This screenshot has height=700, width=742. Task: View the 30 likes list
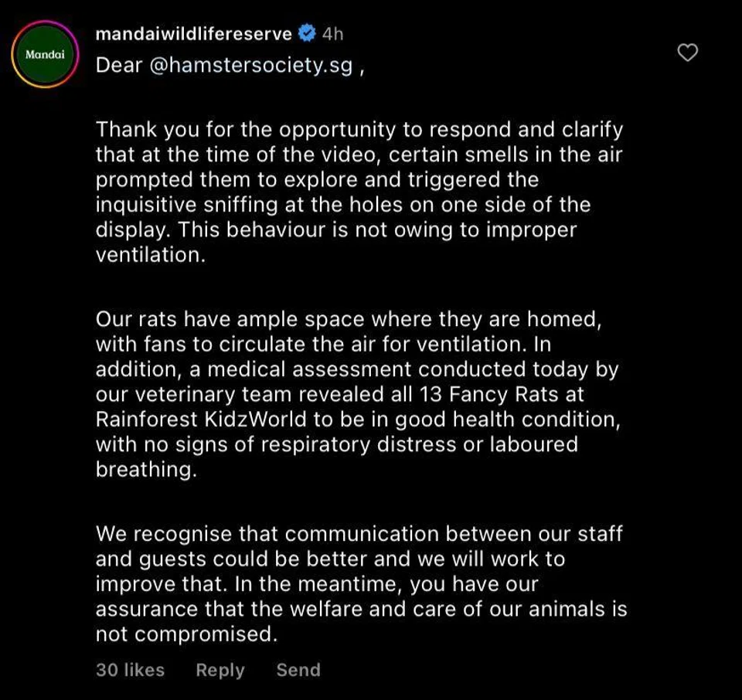point(130,670)
